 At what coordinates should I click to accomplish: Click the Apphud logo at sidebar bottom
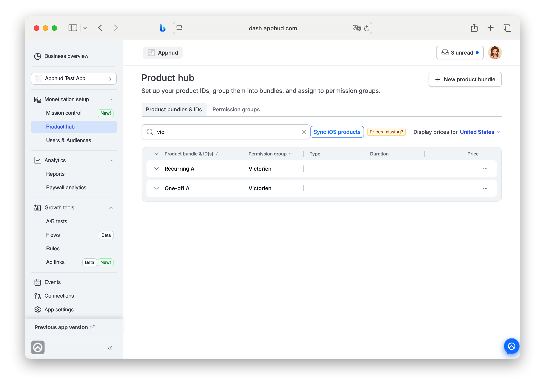coord(38,347)
